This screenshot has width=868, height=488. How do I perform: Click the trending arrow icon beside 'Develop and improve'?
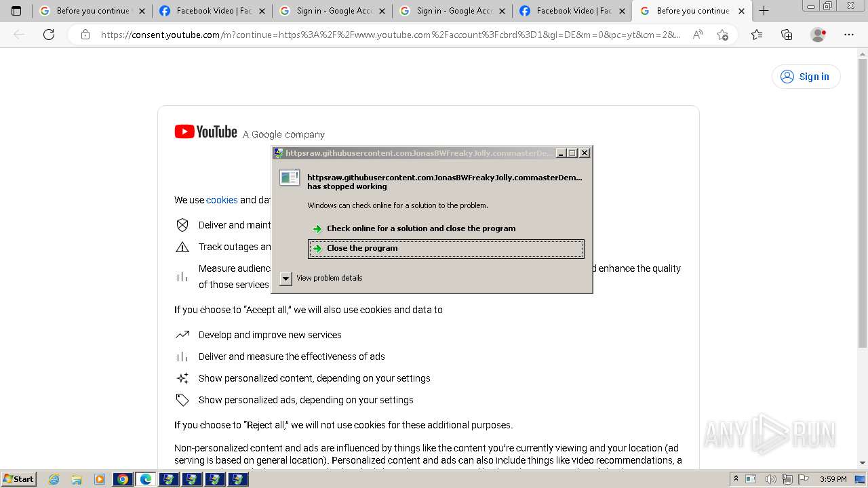[x=182, y=335]
